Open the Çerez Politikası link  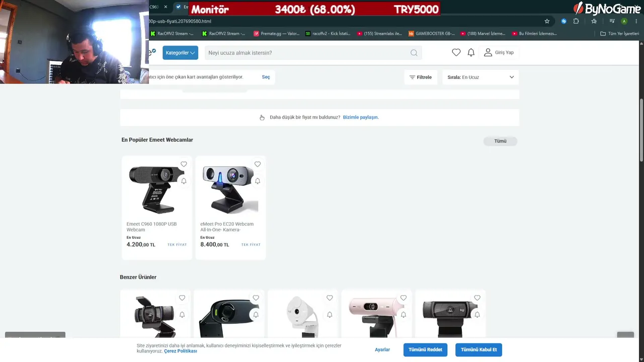181,351
